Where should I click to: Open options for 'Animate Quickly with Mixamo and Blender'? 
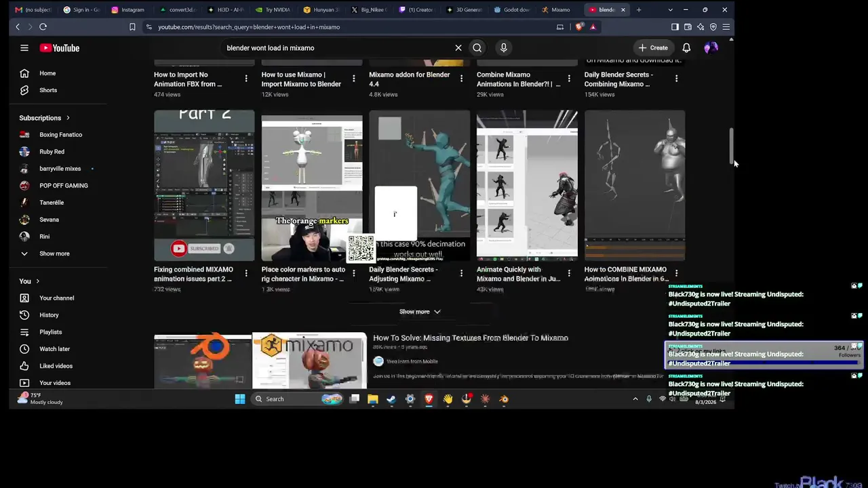569,273
